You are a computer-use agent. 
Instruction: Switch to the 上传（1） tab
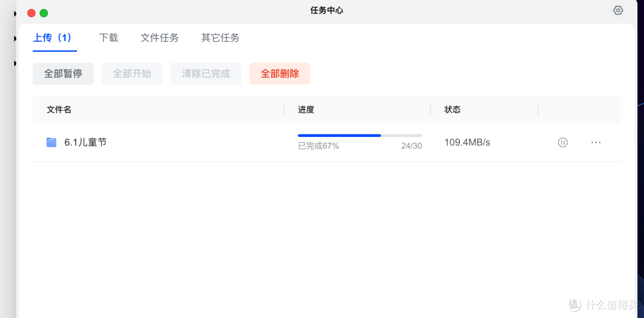[52, 38]
